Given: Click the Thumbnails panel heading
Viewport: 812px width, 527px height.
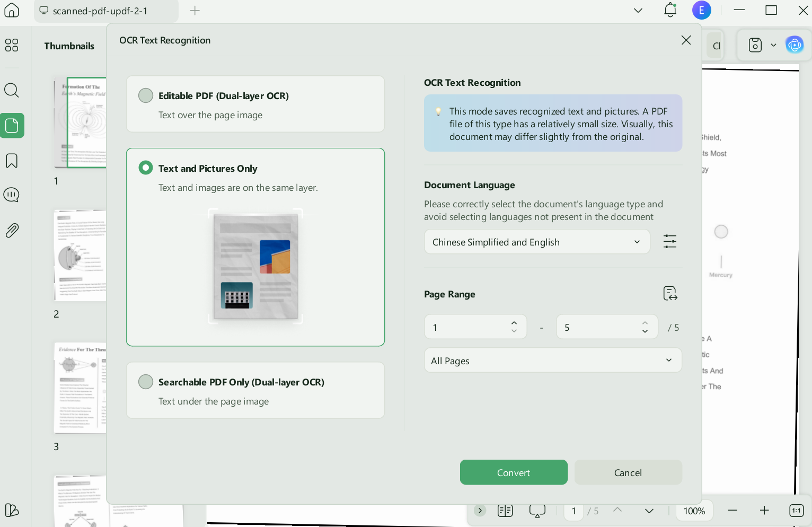Looking at the screenshot, I should (69, 46).
